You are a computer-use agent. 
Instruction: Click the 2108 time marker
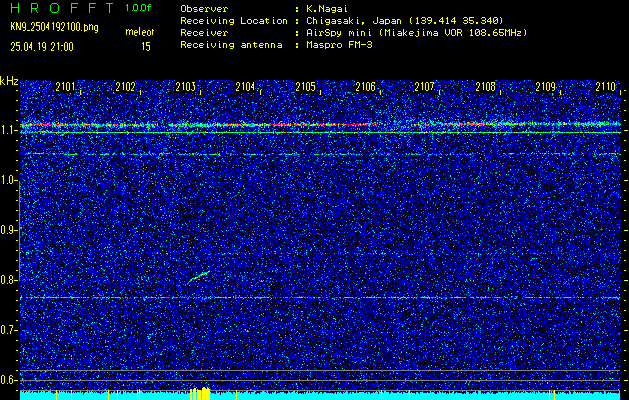(x=485, y=86)
